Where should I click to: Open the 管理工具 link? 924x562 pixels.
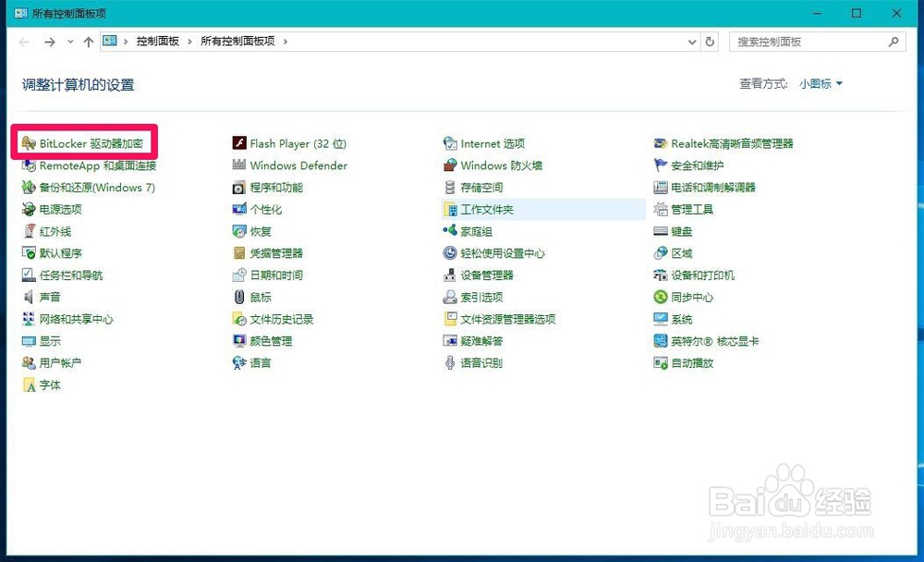tap(692, 209)
